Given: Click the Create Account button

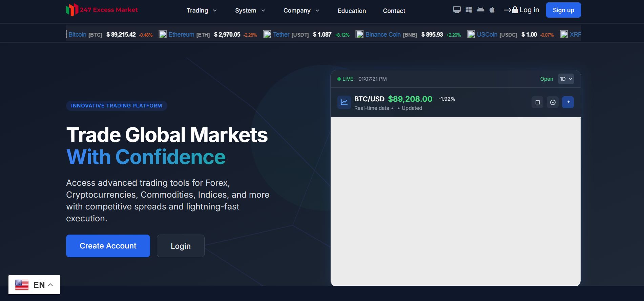Looking at the screenshot, I should tap(108, 246).
